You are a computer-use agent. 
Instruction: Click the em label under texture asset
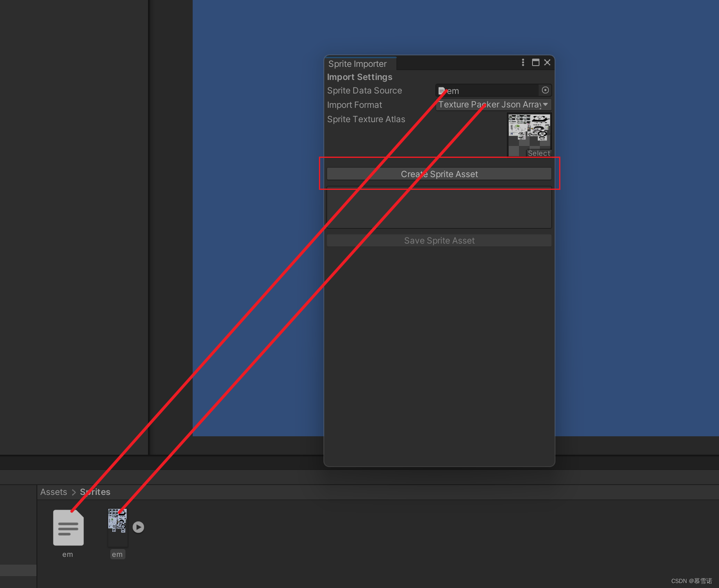pyautogui.click(x=117, y=554)
